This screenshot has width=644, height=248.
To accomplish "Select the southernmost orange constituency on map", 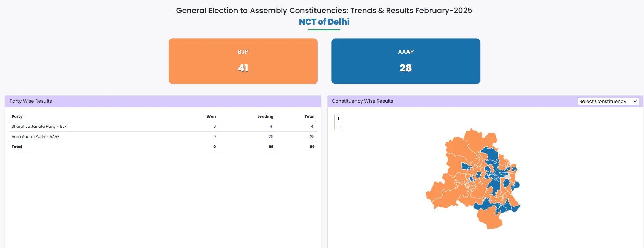I will click(489, 218).
